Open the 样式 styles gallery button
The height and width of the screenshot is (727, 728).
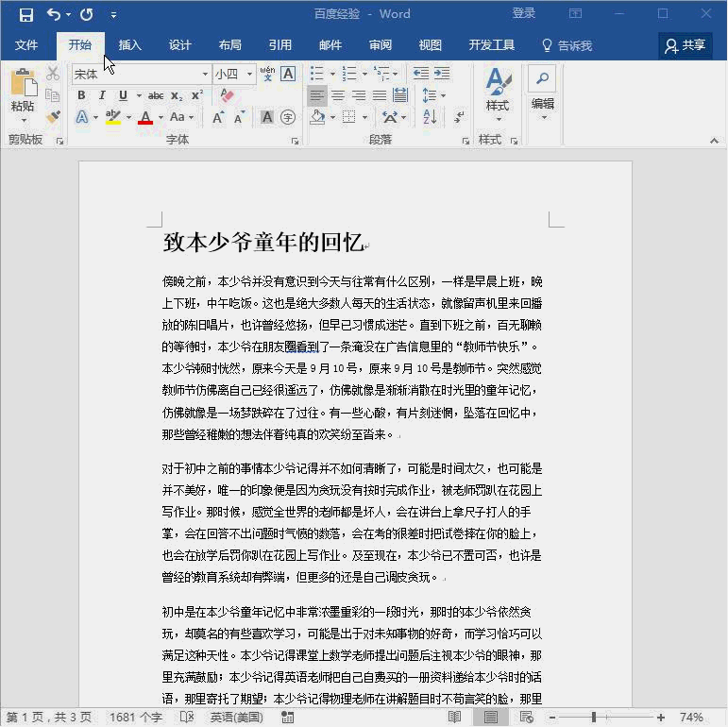(498, 94)
